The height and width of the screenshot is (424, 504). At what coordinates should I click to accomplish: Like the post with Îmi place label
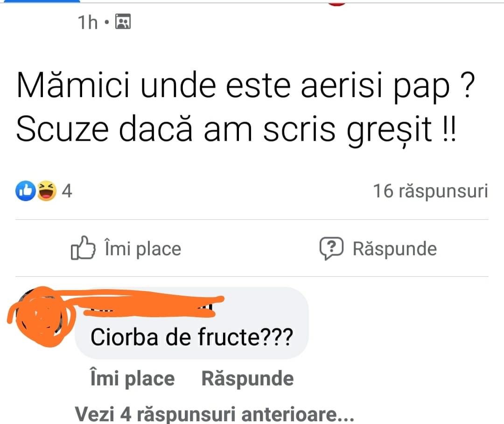[x=143, y=249]
